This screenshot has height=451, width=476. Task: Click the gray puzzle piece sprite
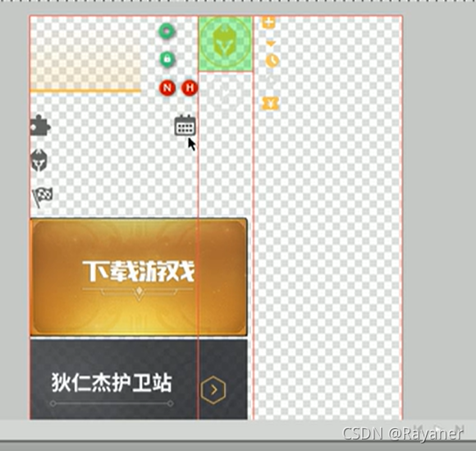(x=40, y=125)
